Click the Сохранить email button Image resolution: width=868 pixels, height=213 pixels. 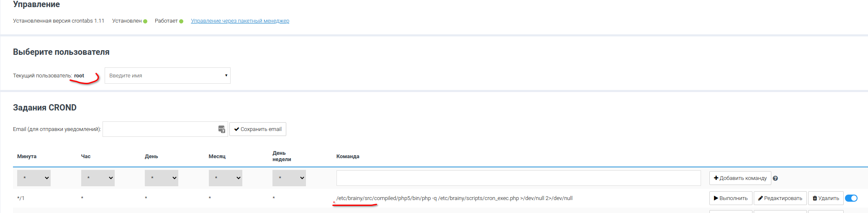point(257,129)
